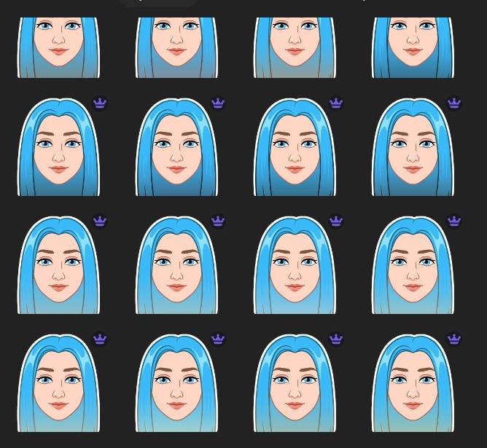The height and width of the screenshot is (448, 487).
Task: Select fourth avatar in bottom row, teal tips
Action: point(413,383)
